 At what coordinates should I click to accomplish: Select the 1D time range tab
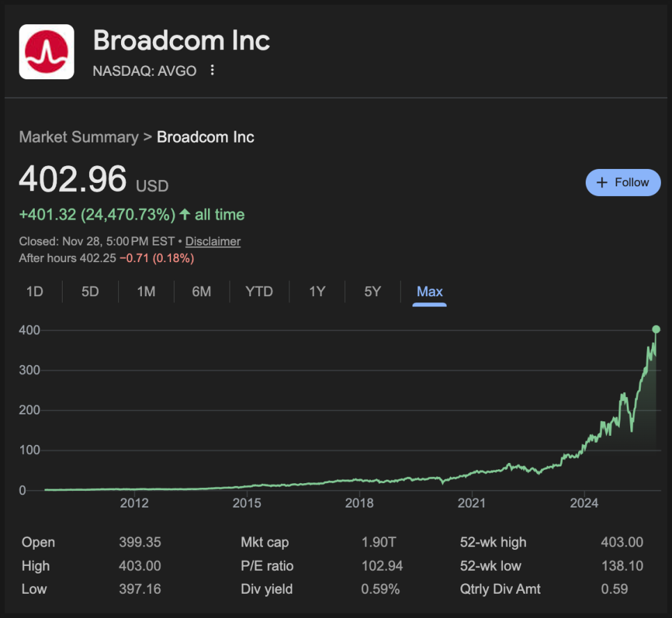click(35, 291)
